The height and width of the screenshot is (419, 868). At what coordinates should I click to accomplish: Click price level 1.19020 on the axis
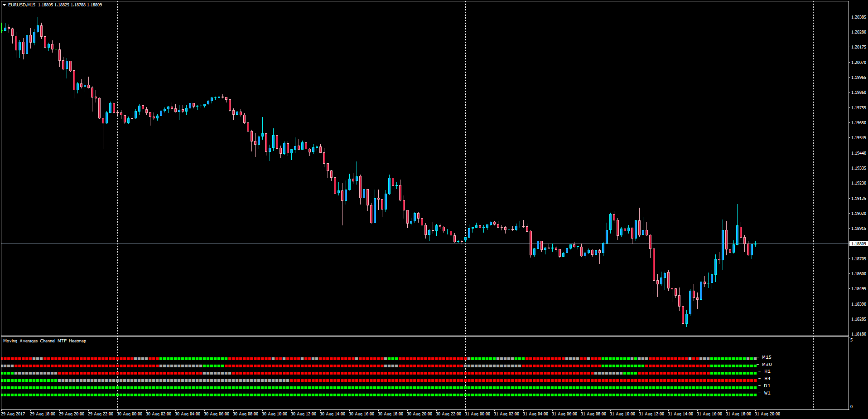[x=859, y=214]
